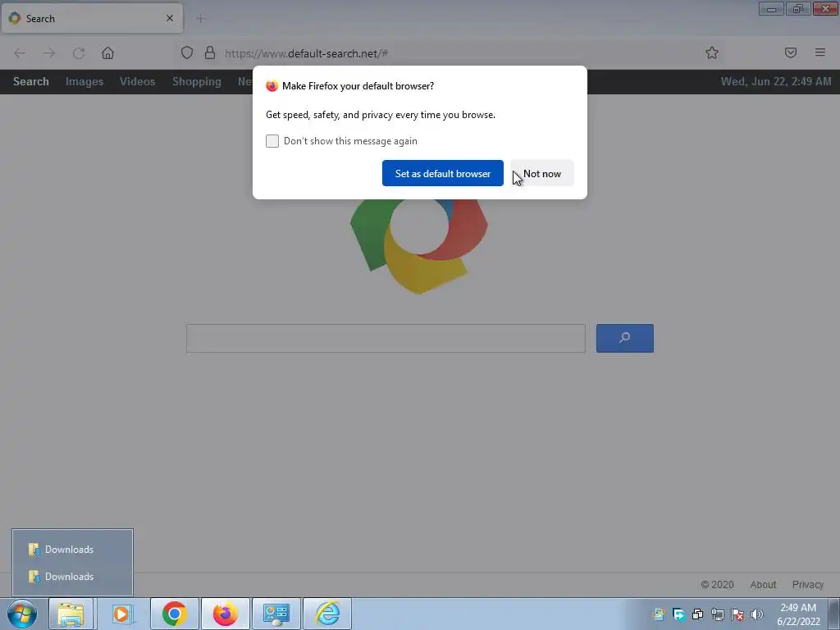Open a new tab with plus button
The image size is (840, 630).
[x=201, y=19]
